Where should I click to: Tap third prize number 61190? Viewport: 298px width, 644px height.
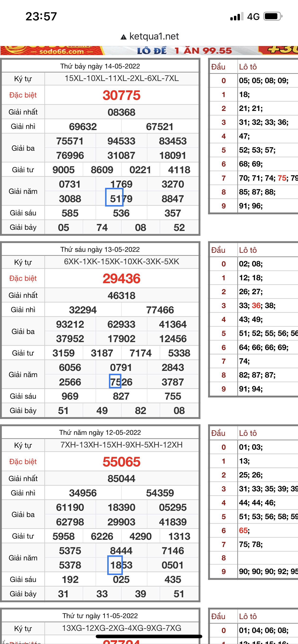pyautogui.click(x=70, y=507)
